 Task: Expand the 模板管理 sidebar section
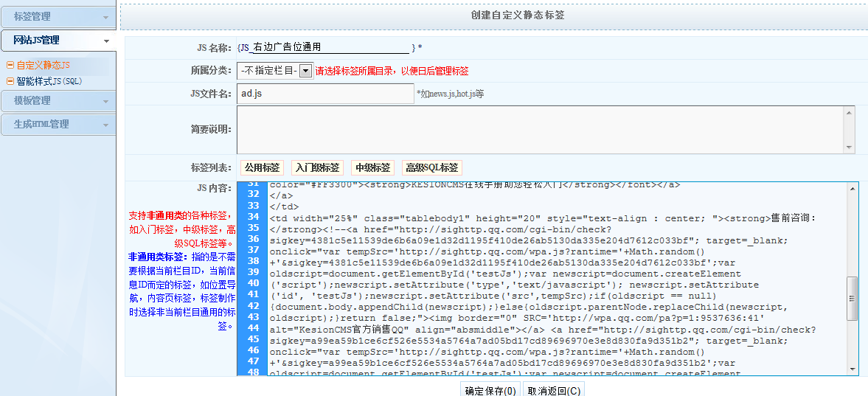click(58, 101)
